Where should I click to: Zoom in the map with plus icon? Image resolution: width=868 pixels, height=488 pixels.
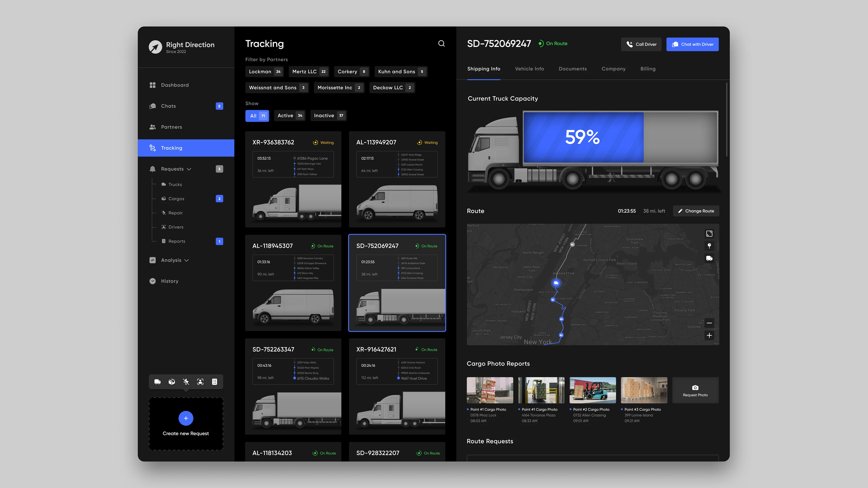coord(709,335)
